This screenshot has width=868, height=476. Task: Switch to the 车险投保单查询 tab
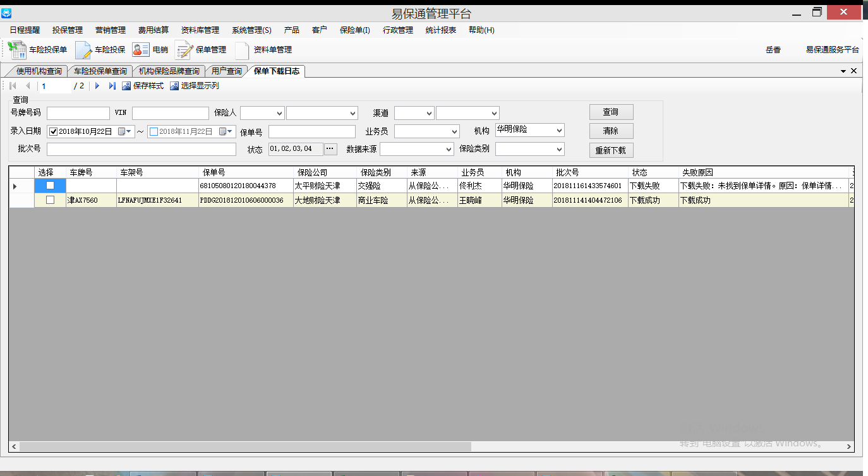pos(100,71)
